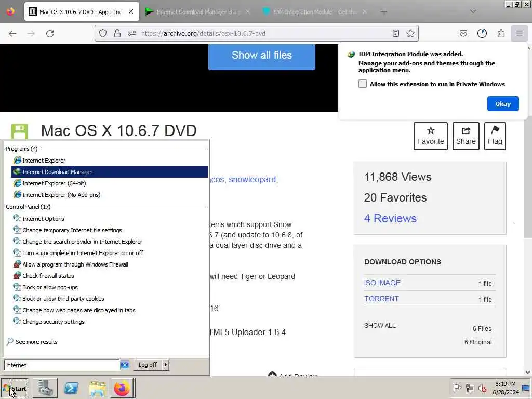Open the 4 Reviews link
Image resolution: width=532 pixels, height=399 pixels.
coord(390,218)
